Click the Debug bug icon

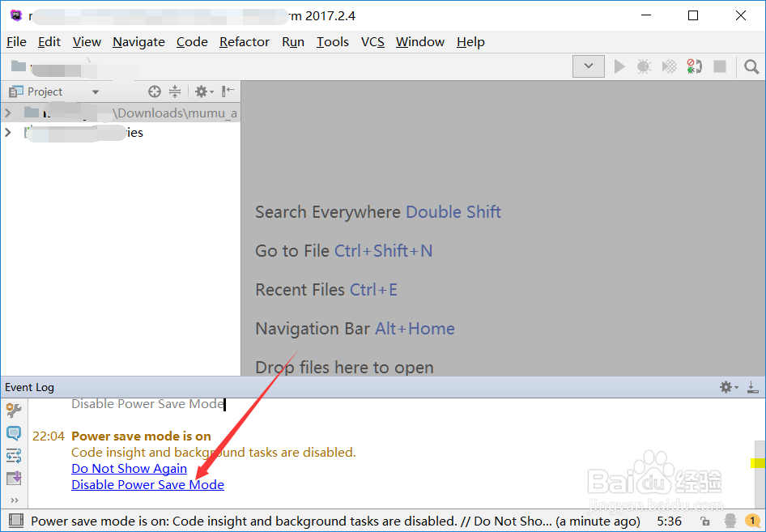(644, 66)
